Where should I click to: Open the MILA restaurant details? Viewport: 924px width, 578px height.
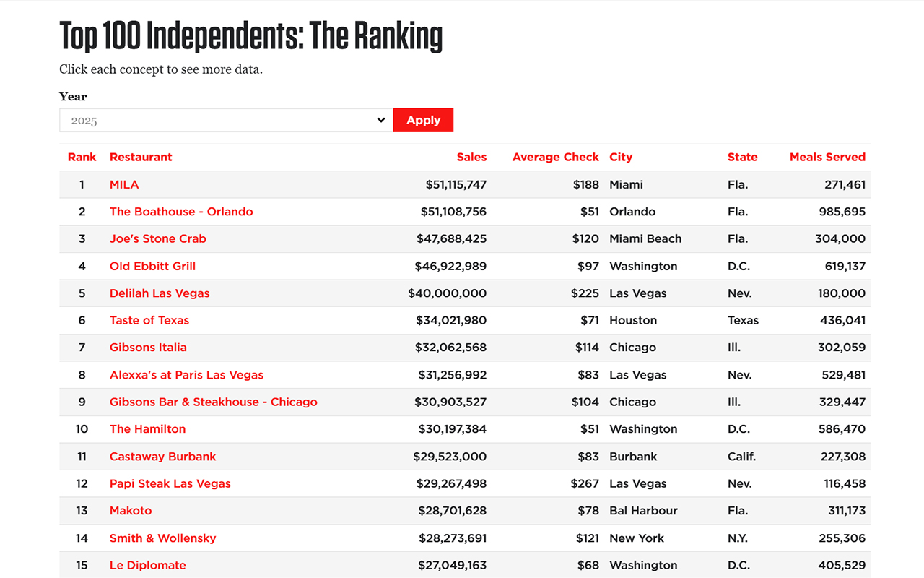(x=124, y=184)
